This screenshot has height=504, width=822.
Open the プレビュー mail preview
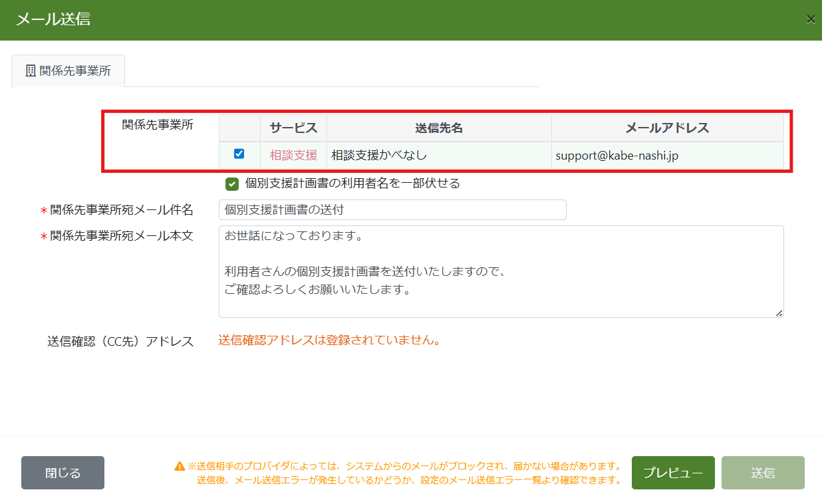tap(672, 473)
